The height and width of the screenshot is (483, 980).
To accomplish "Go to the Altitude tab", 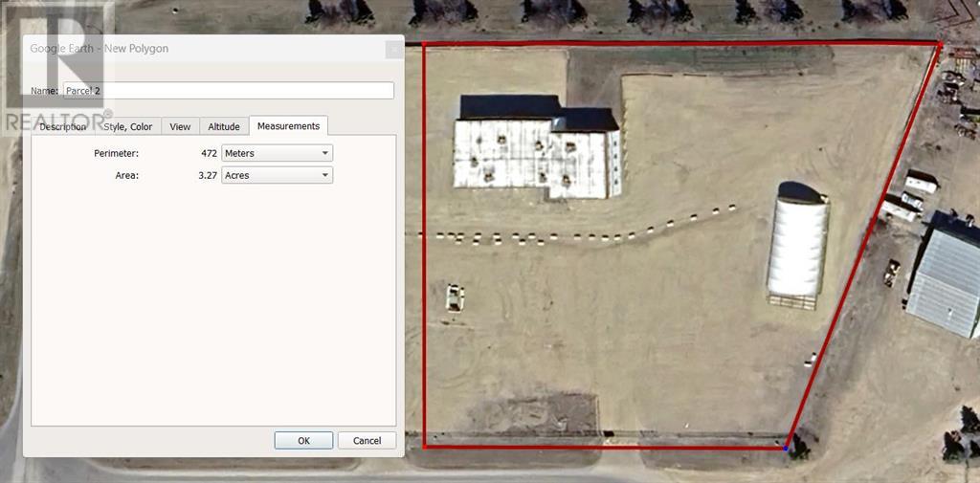I will (x=224, y=126).
